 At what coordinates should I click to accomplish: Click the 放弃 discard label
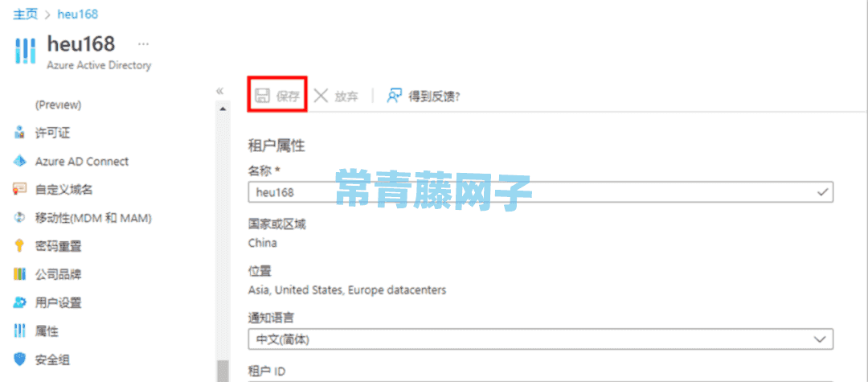346,97
